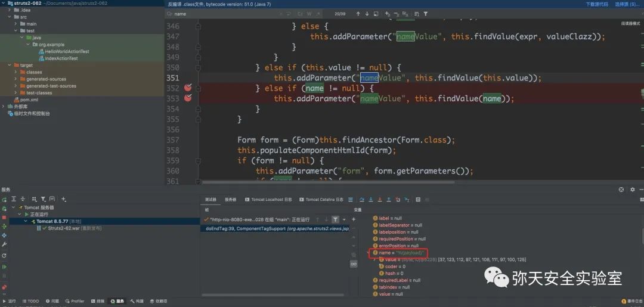Click the add service plus icon
Viewport: 644px width, 307px height.
coord(64,199)
